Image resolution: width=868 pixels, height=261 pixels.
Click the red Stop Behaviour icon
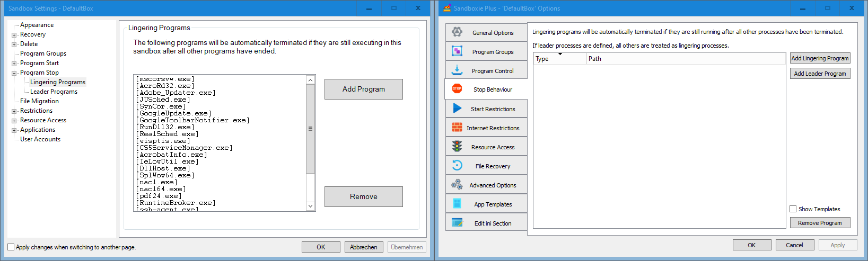point(457,89)
